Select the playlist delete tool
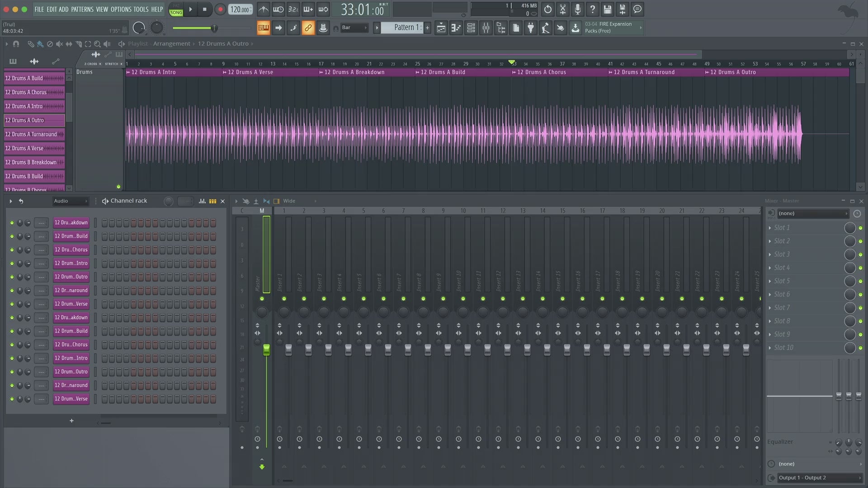The height and width of the screenshot is (488, 868). [50, 44]
